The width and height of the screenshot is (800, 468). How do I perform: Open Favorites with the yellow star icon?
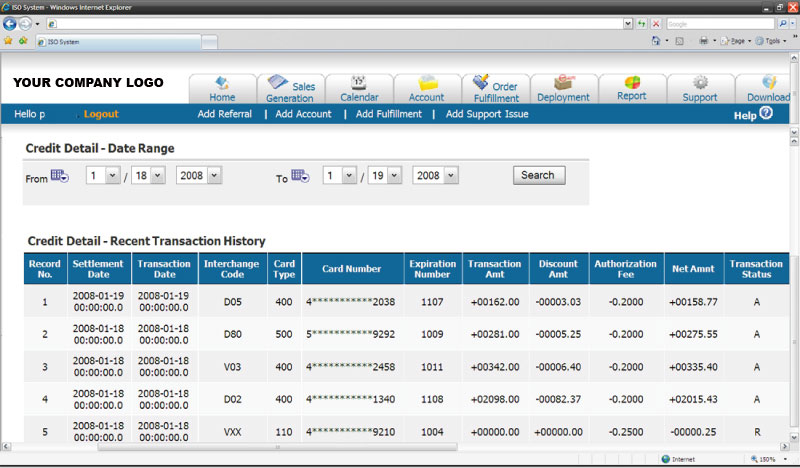(8, 41)
